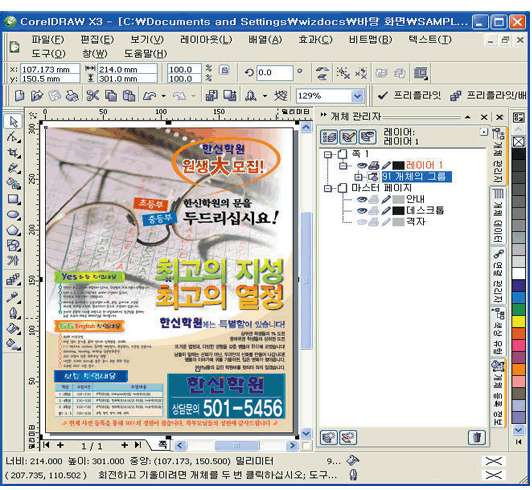This screenshot has height=490, width=532.
Task: Open the 파일(F) menu
Action: pyautogui.click(x=48, y=40)
